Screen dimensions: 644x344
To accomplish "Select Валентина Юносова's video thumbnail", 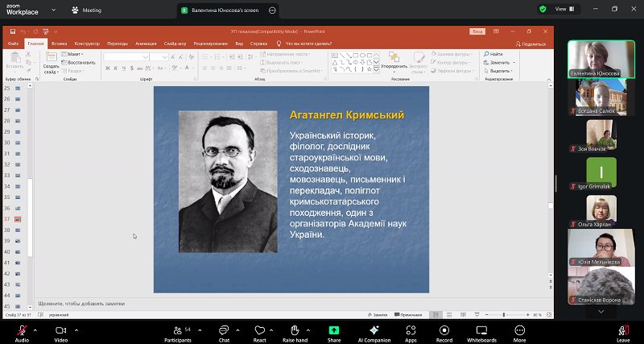I will coord(595,59).
